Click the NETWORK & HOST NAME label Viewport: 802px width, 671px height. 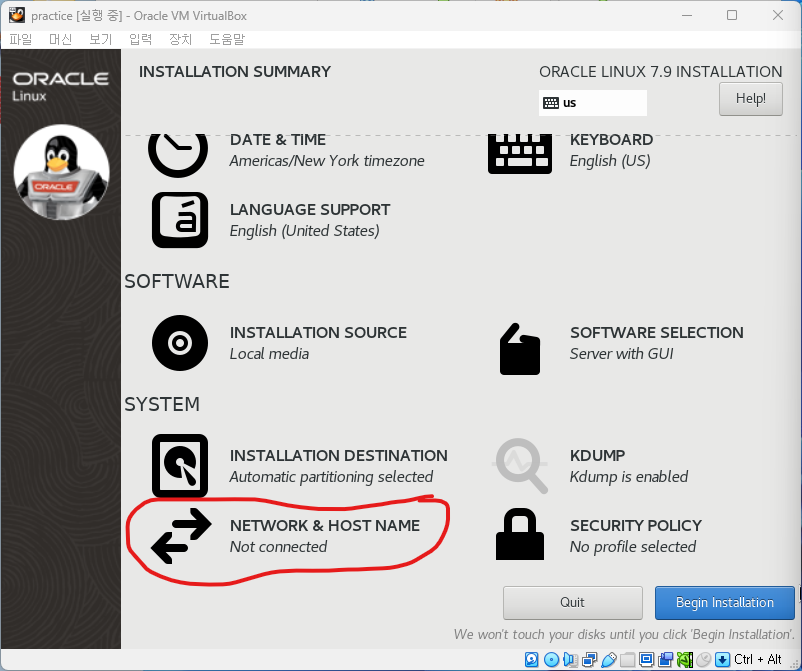325,525
